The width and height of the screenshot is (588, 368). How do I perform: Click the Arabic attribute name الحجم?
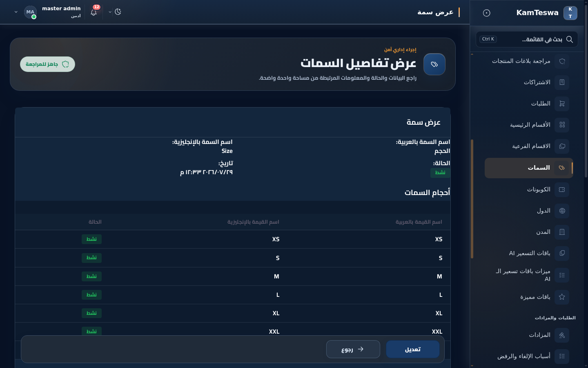(x=442, y=151)
